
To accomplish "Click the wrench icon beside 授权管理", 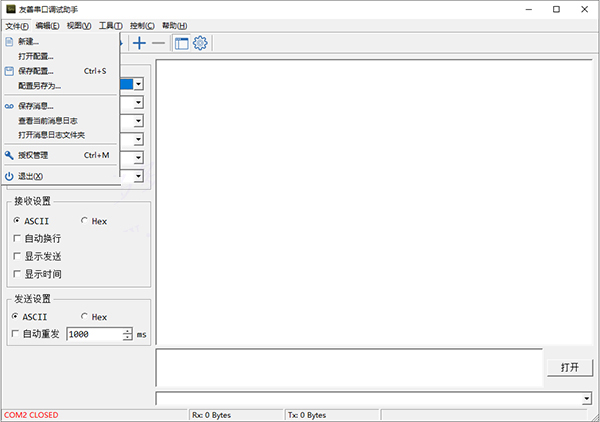I will [x=9, y=155].
